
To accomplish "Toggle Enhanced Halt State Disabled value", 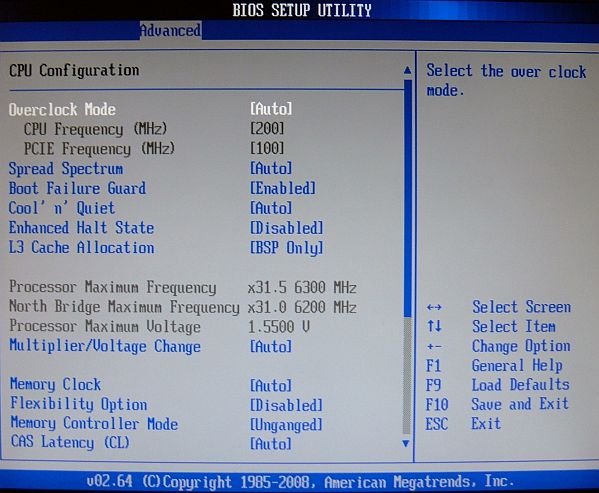I will (x=287, y=228).
